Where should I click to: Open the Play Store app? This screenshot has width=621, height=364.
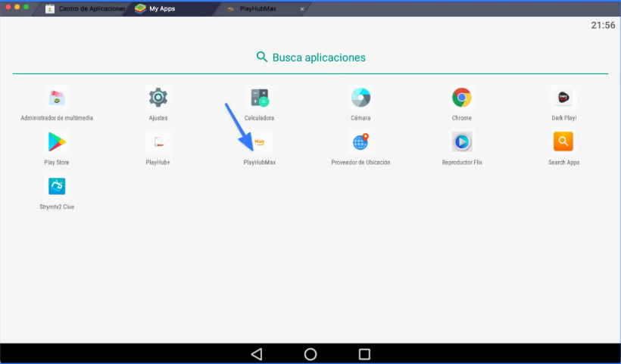point(58,142)
